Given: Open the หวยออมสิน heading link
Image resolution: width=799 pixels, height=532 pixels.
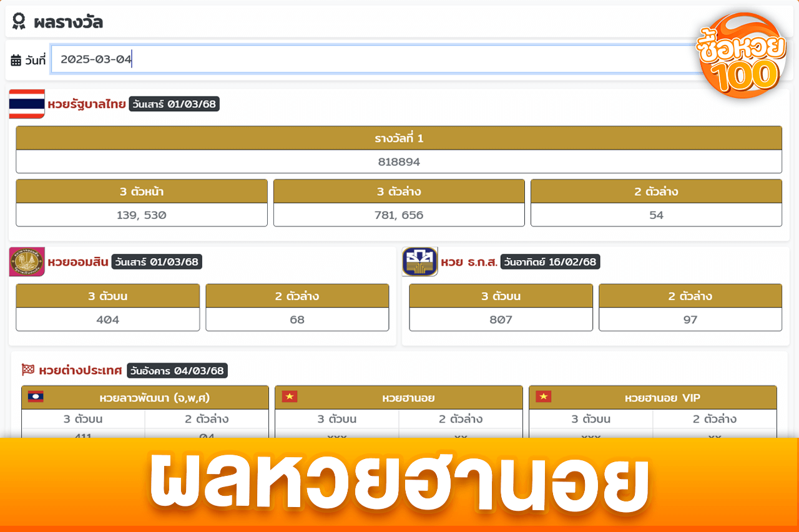Looking at the screenshot, I should point(78,262).
